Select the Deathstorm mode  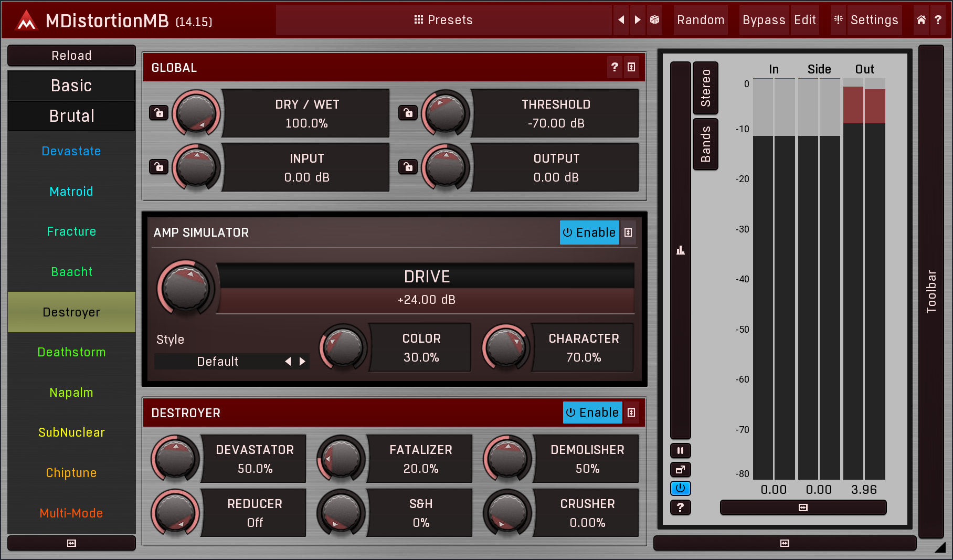tap(71, 352)
